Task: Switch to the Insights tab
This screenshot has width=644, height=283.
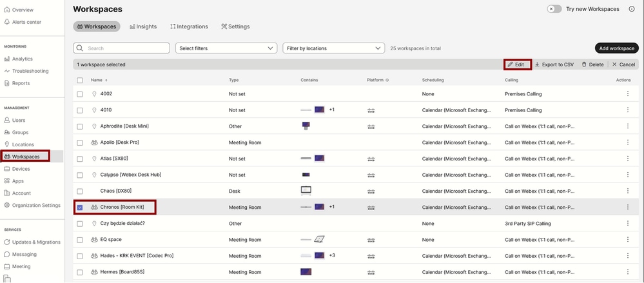Action: point(143,26)
